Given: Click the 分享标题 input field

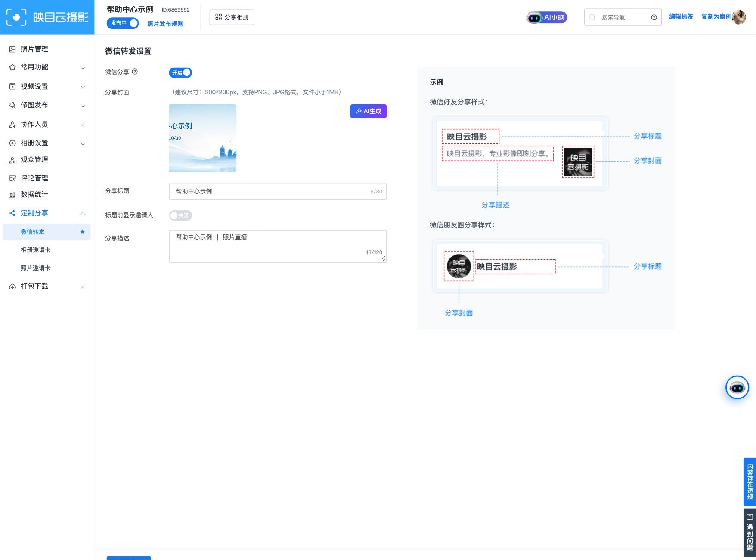Looking at the screenshot, I should click(278, 191).
